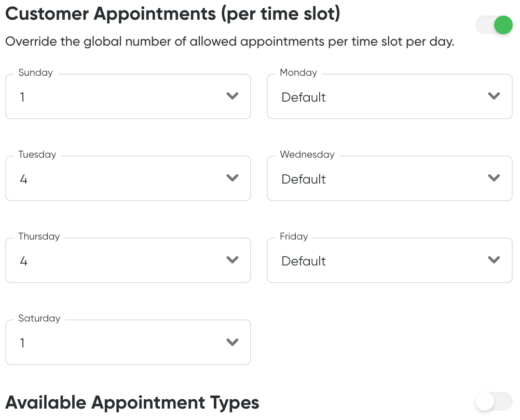This screenshot has height=420, width=520.
Task: Enable the Available Appointment Types switch
Action: tap(494, 401)
